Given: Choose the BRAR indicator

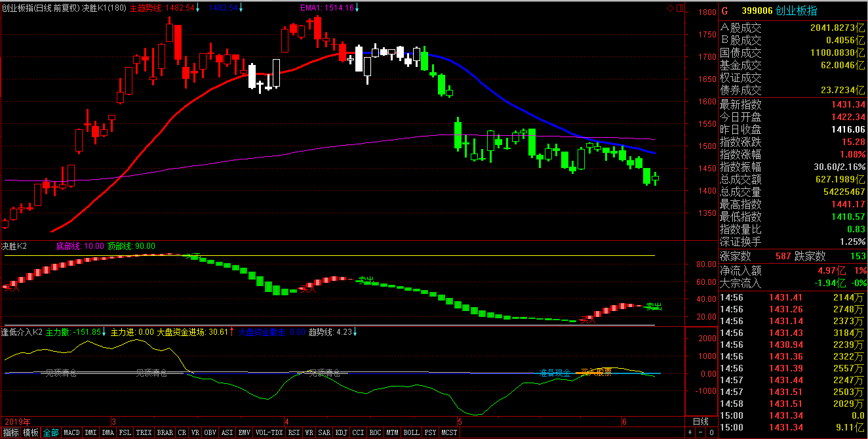Looking at the screenshot, I should (x=165, y=433).
